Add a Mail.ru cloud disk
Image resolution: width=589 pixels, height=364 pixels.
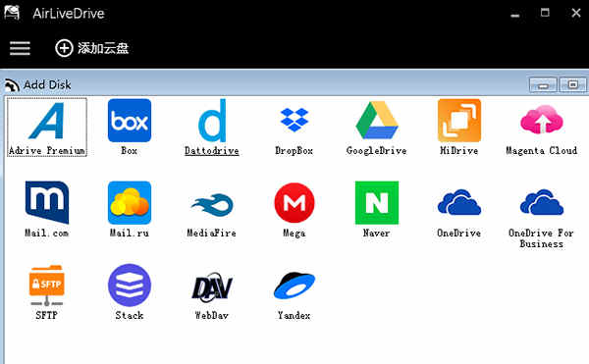pyautogui.click(x=130, y=203)
